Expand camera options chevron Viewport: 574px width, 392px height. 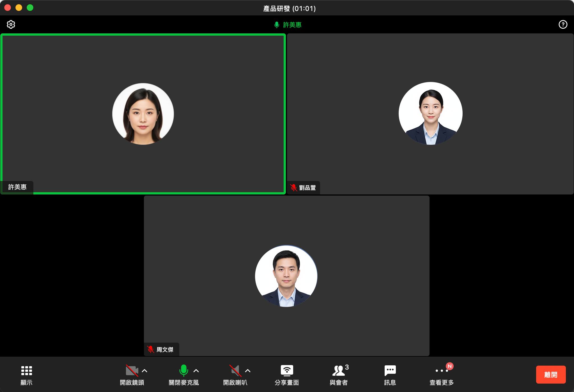(x=145, y=371)
